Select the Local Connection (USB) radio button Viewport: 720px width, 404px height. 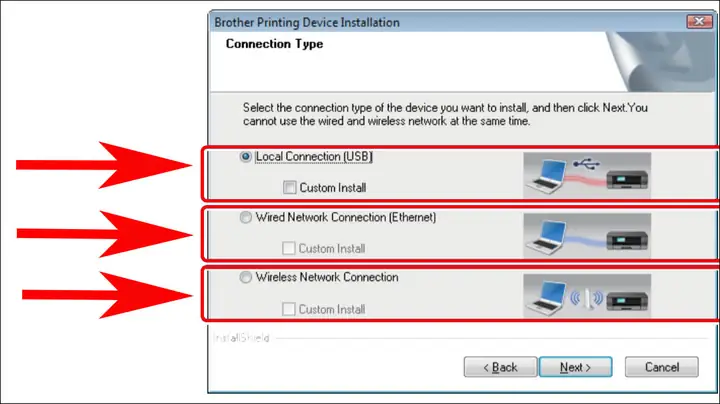click(x=246, y=157)
